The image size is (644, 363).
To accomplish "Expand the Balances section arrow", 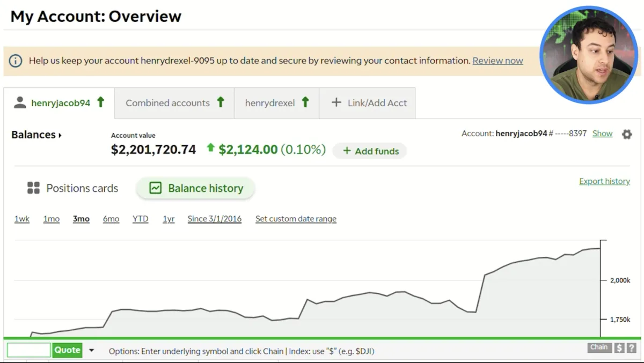I will tap(60, 135).
